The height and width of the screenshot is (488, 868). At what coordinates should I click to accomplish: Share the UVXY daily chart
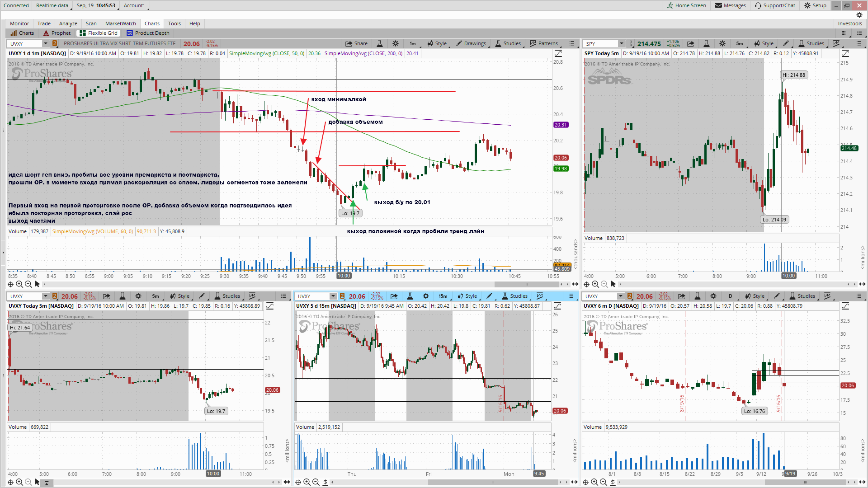pyautogui.click(x=681, y=296)
